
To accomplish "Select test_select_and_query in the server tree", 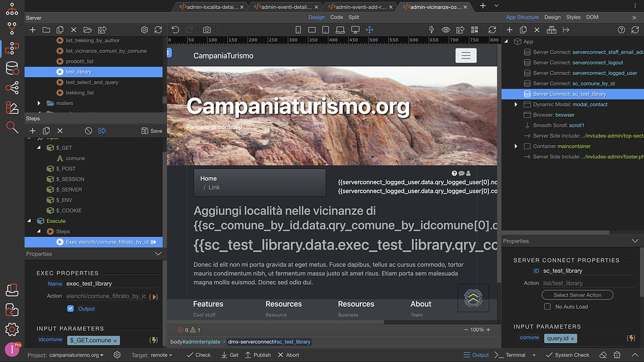I will click(92, 82).
